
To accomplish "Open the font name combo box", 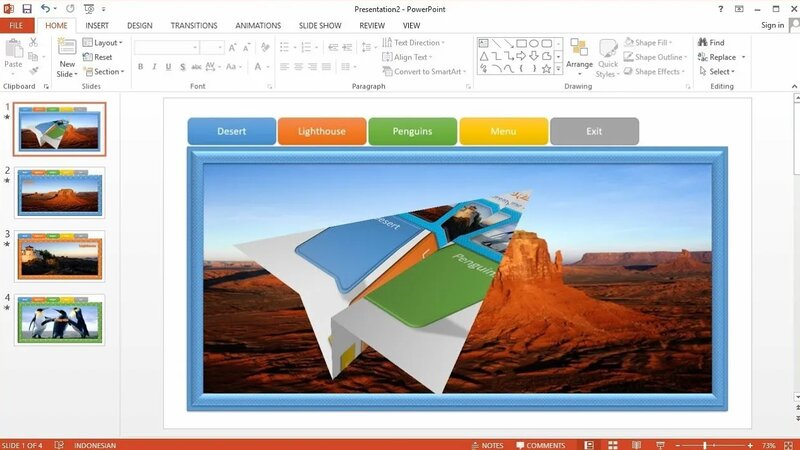I will pos(166,47).
